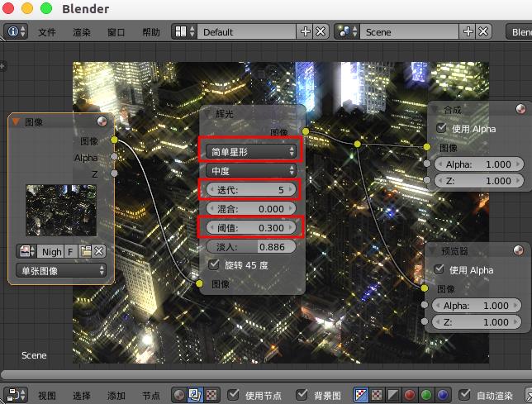Open the 单张图像 source dropdown

62,270
